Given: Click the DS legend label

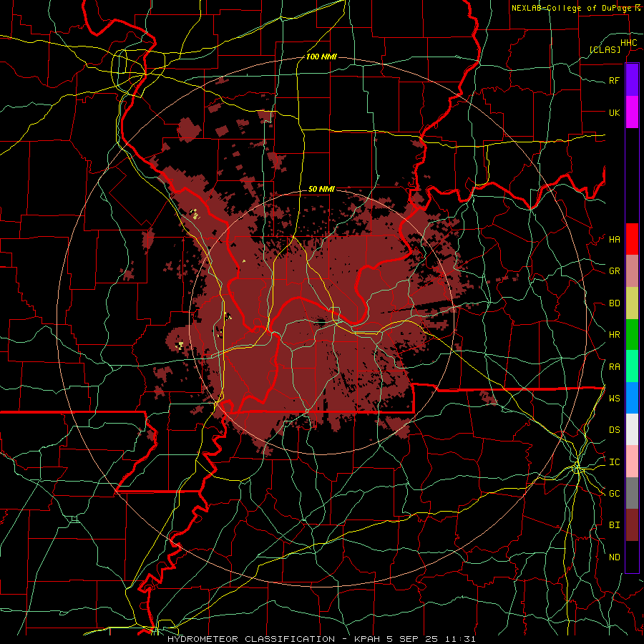Looking at the screenshot, I should tap(615, 430).
